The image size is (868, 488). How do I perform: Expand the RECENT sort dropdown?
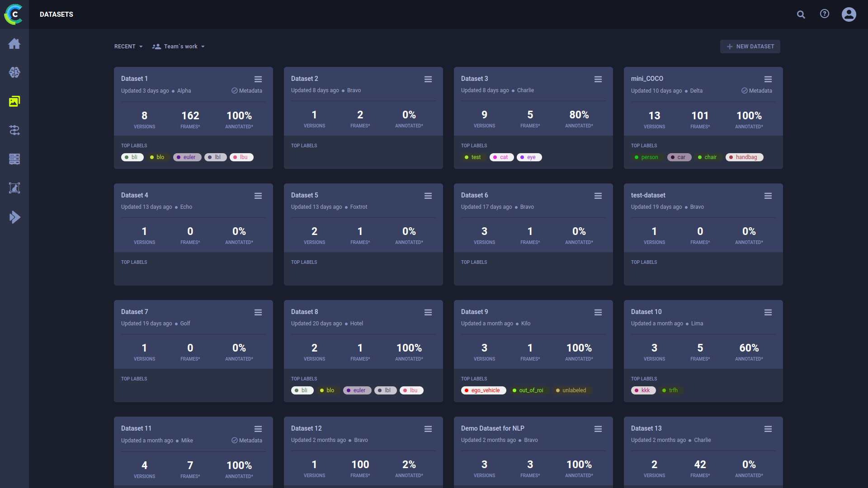pyautogui.click(x=128, y=47)
